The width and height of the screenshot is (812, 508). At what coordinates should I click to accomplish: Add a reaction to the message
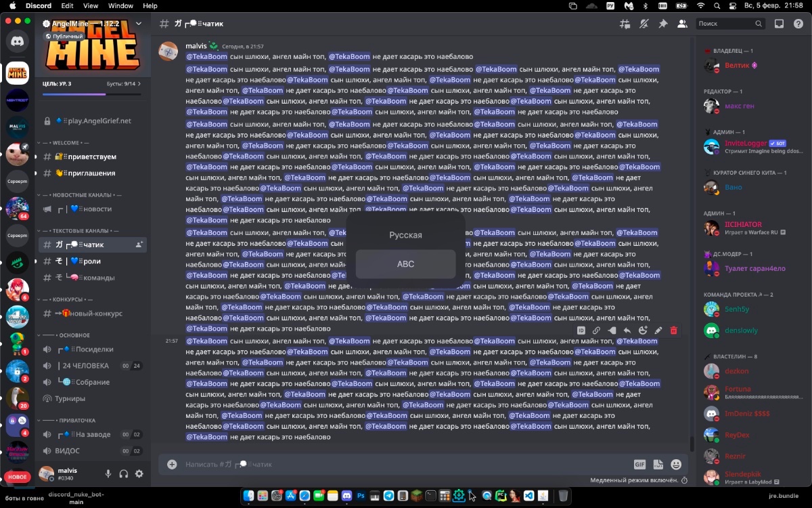pyautogui.click(x=643, y=331)
